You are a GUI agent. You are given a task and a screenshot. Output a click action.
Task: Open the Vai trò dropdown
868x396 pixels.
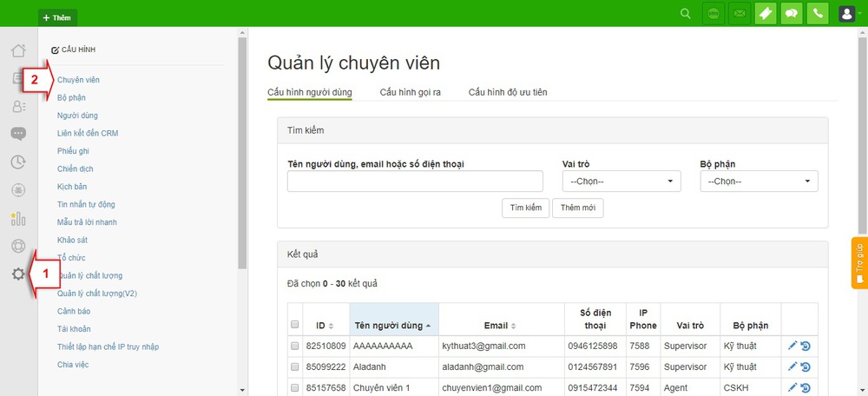[621, 181]
